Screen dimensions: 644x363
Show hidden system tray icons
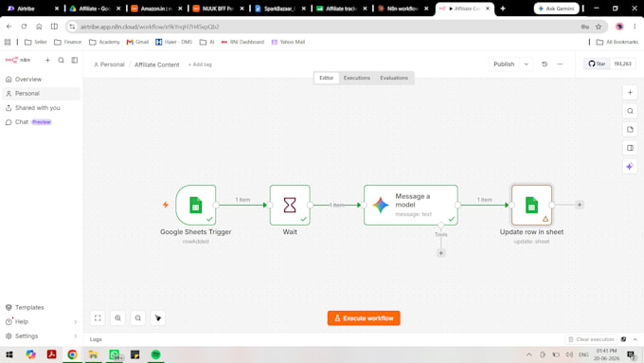pyautogui.click(x=529, y=354)
